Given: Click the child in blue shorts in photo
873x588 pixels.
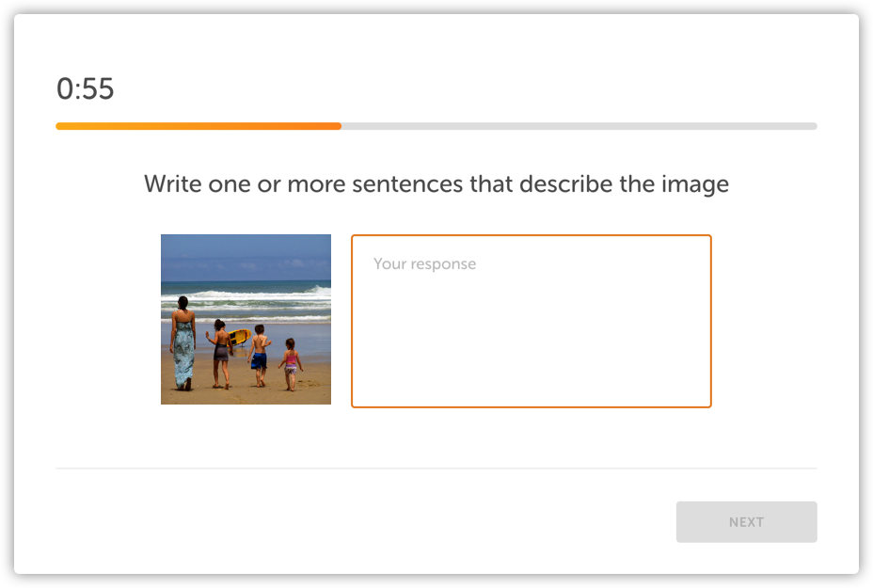Looking at the screenshot, I should pos(258,356).
